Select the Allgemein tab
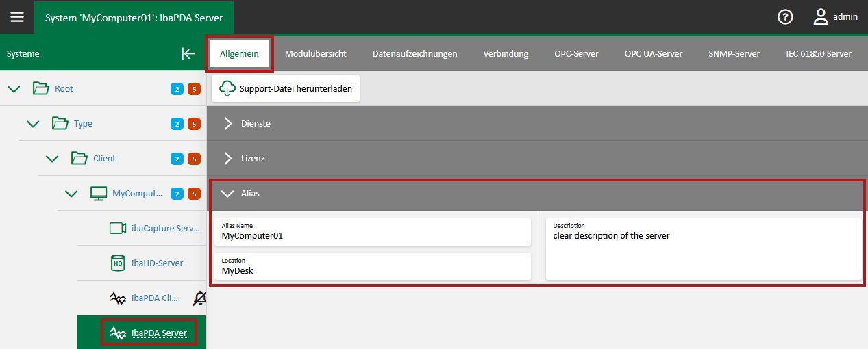The height and width of the screenshot is (349, 868). click(x=239, y=53)
